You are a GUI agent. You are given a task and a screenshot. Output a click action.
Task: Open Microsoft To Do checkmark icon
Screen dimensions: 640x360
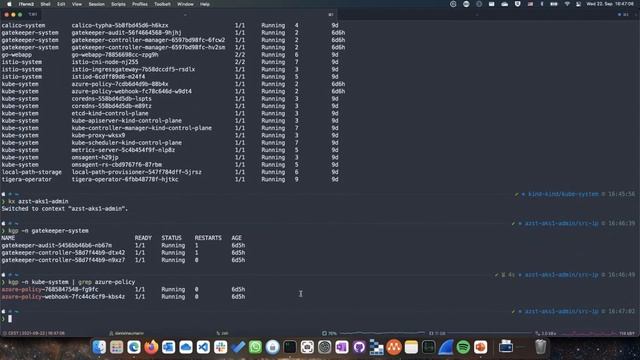pos(238,347)
